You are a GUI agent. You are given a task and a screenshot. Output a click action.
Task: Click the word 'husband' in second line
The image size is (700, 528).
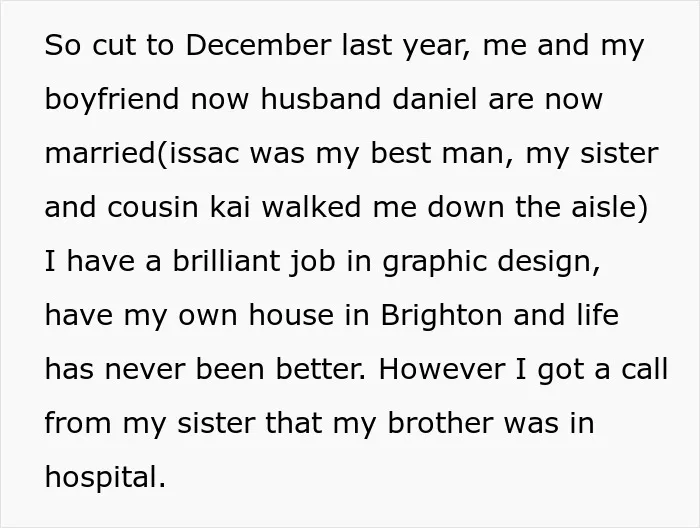pyautogui.click(x=321, y=99)
